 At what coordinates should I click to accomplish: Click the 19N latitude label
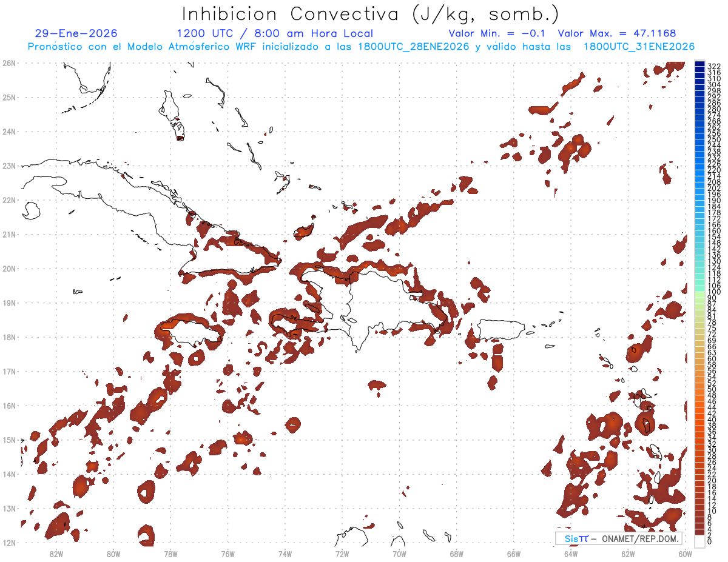[x=9, y=303]
